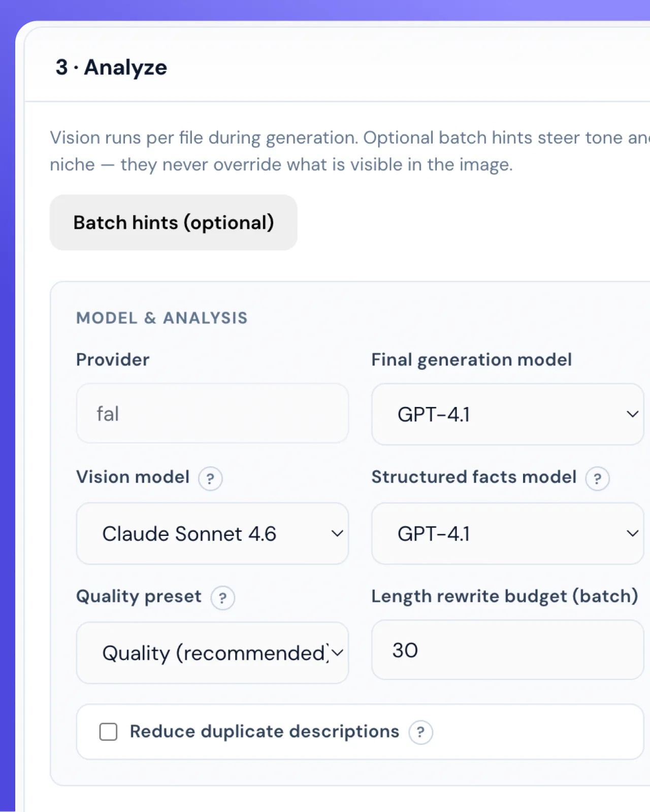
Task: Click the Vision model label text
Action: tap(133, 477)
